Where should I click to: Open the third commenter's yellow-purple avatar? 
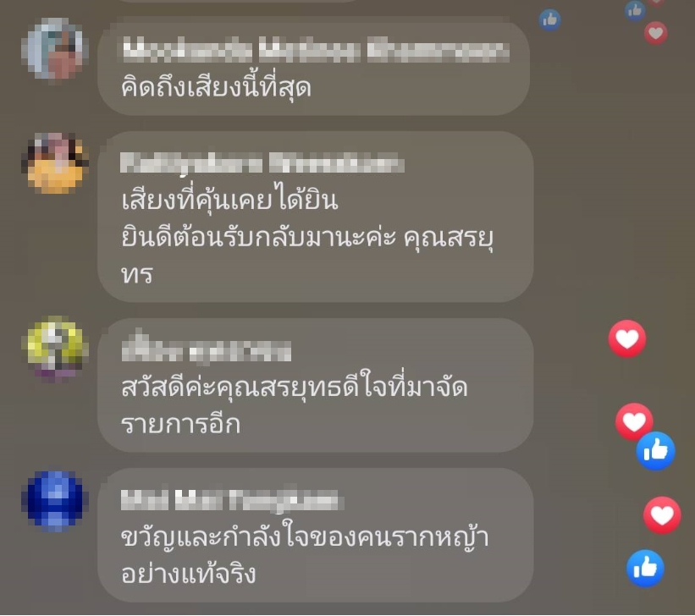pyautogui.click(x=54, y=349)
